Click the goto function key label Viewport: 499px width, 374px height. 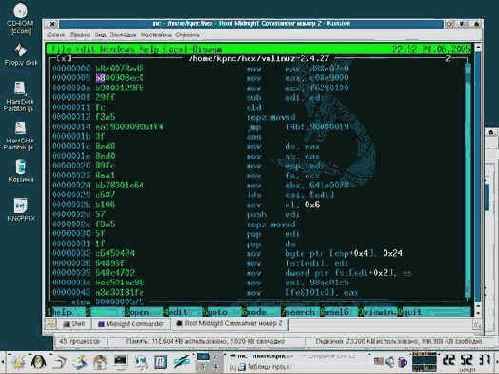coord(218,312)
